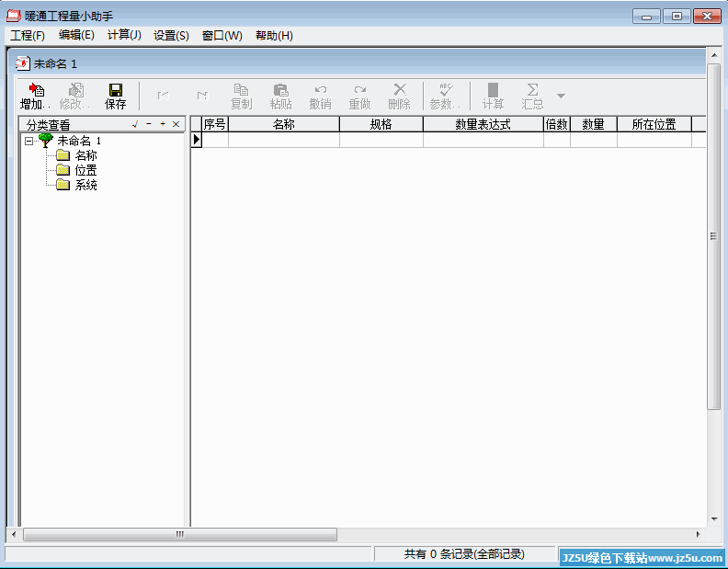Click the 修改 (Modify) toolbar icon
Image resolution: width=728 pixels, height=569 pixels.
(74, 97)
